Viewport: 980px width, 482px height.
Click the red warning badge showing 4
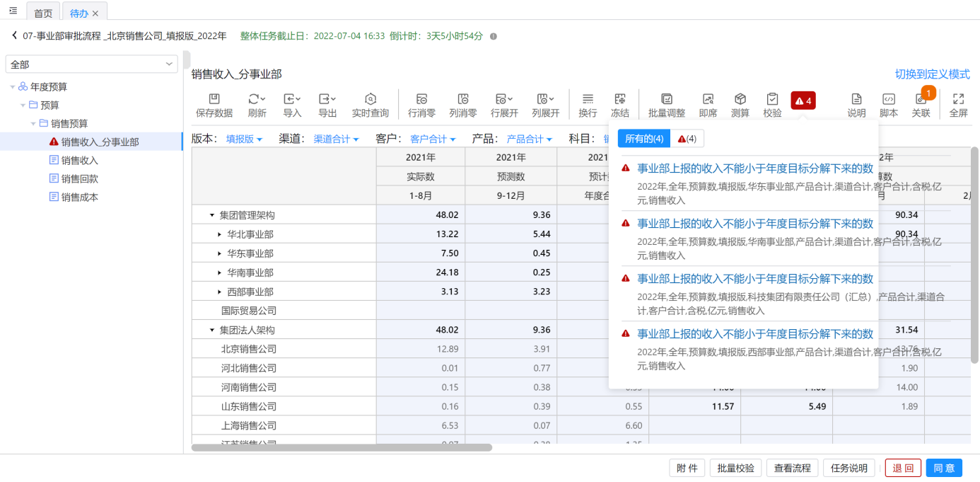pyautogui.click(x=803, y=101)
